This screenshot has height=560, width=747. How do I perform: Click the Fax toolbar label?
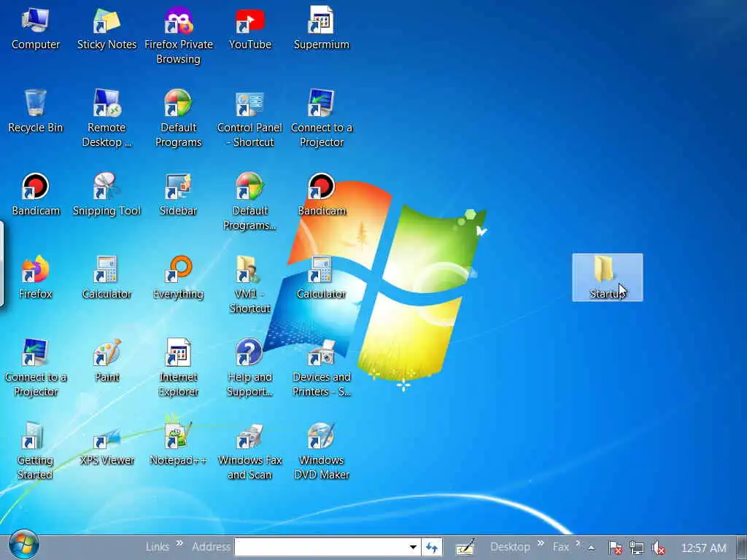pyautogui.click(x=561, y=547)
